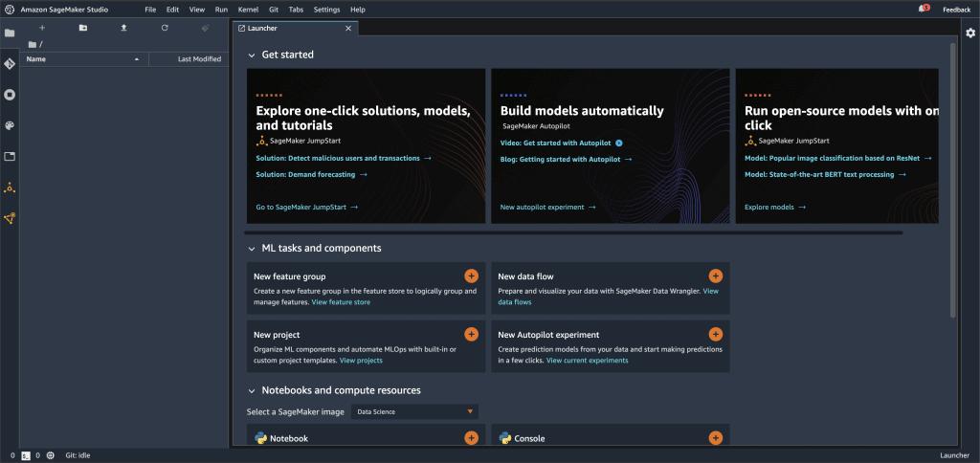Select the Launcher tab
The image size is (980, 463).
click(287, 29)
